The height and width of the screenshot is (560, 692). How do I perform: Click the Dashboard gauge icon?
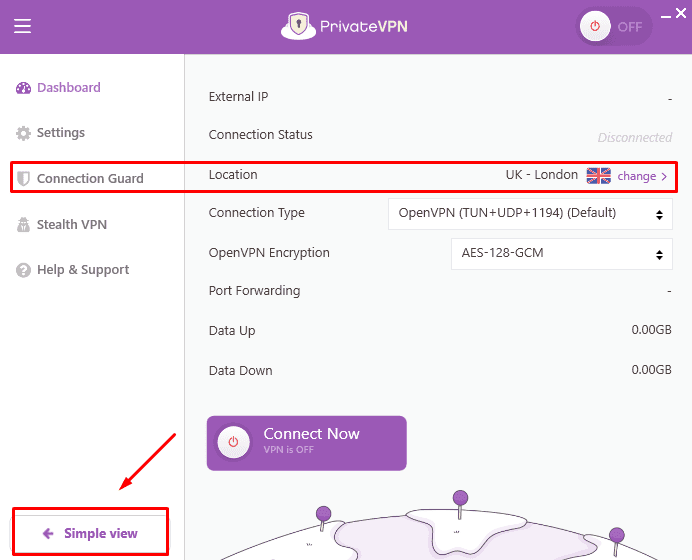(x=24, y=88)
